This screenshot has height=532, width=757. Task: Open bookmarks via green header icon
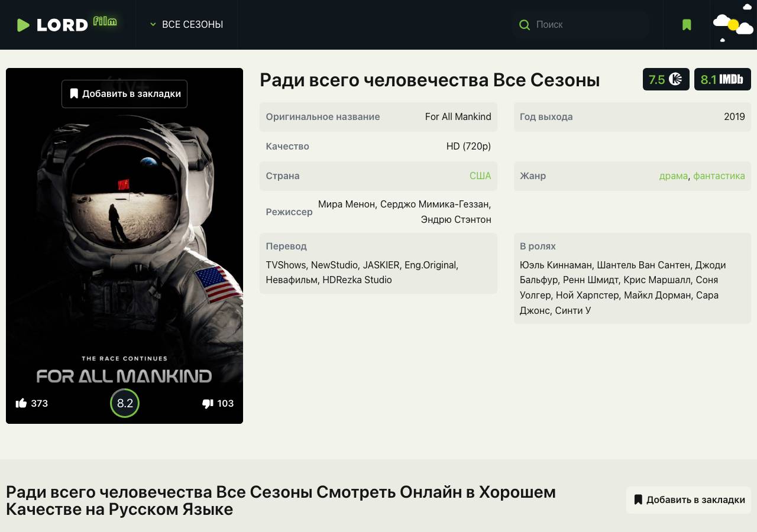[x=687, y=25]
